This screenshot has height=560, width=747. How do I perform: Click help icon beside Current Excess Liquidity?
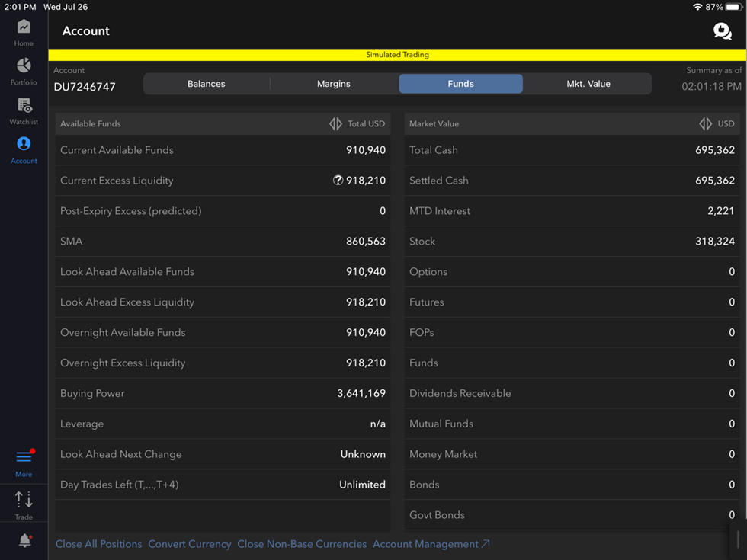click(338, 181)
